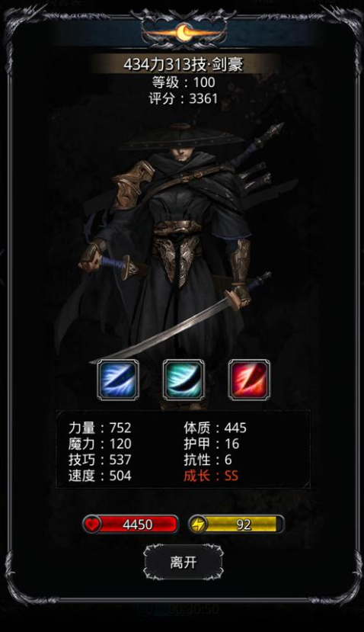Click the red 4450 health bar

pos(130,525)
